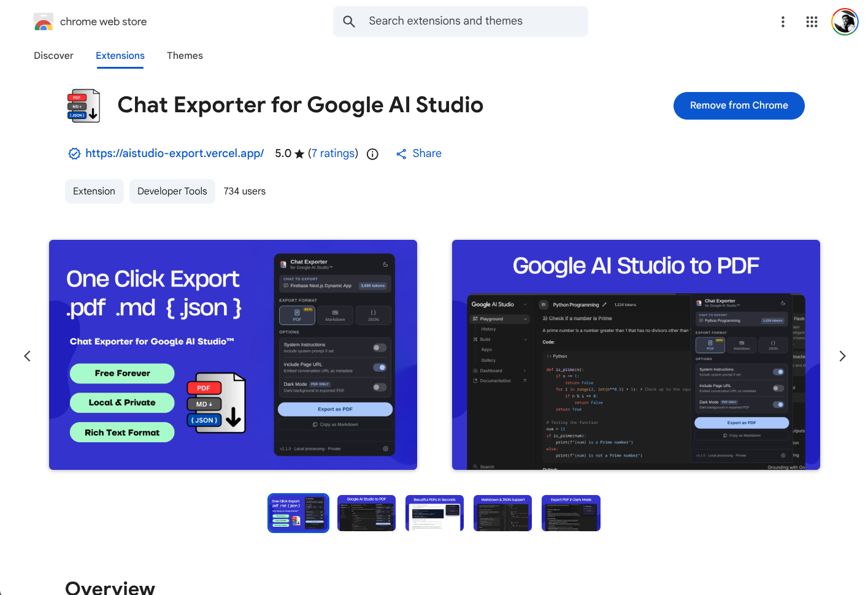
Task: Go to the Discover tab
Action: (x=53, y=56)
